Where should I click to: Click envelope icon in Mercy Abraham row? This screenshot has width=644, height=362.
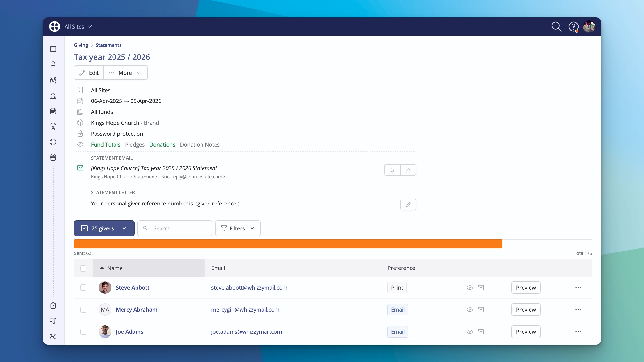tap(481, 309)
